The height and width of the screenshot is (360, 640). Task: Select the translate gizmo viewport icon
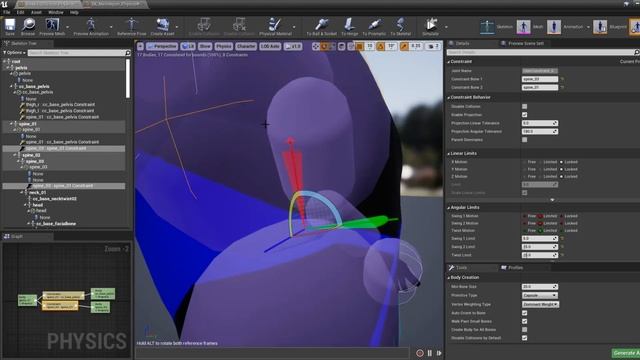[316, 47]
